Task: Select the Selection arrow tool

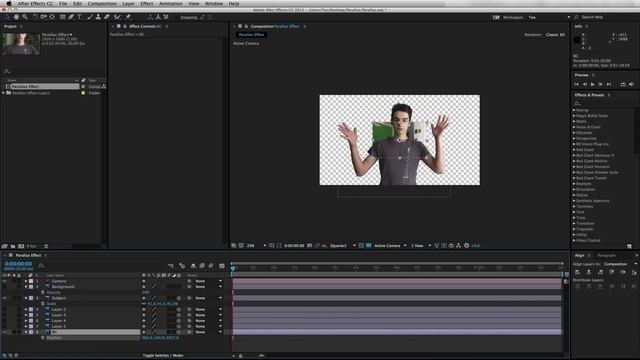Action: [7, 17]
